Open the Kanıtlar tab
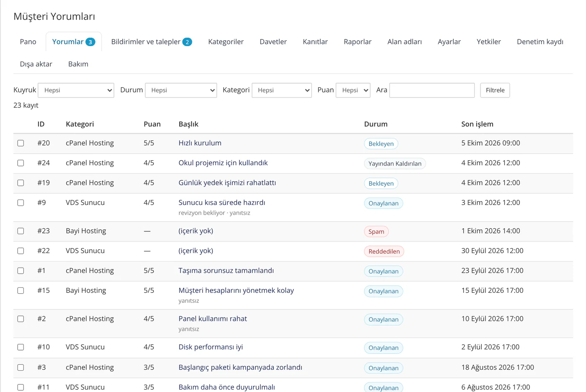Screen dimensions: 586x392 [315, 42]
